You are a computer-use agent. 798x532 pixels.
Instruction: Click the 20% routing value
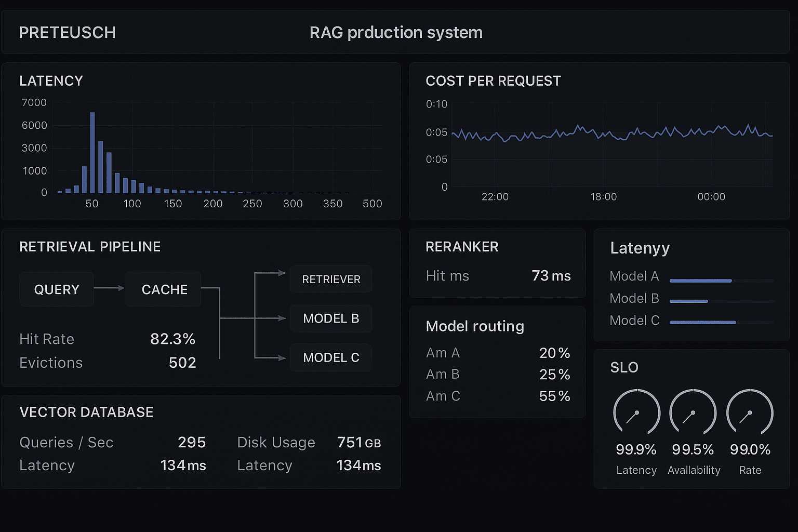coord(554,353)
